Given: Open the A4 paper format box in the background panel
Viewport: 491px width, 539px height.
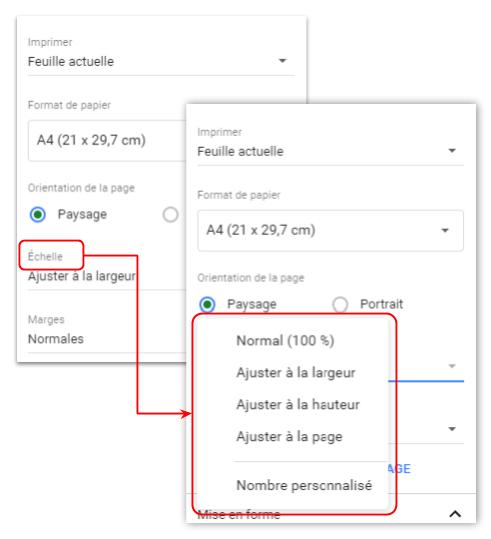Looking at the screenshot, I should pos(107,141).
